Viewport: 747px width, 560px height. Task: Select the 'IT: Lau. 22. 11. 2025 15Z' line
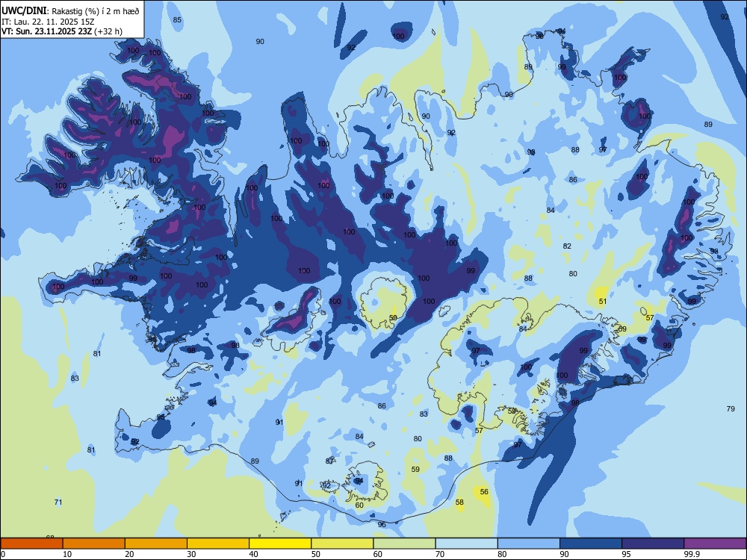[x=48, y=22]
